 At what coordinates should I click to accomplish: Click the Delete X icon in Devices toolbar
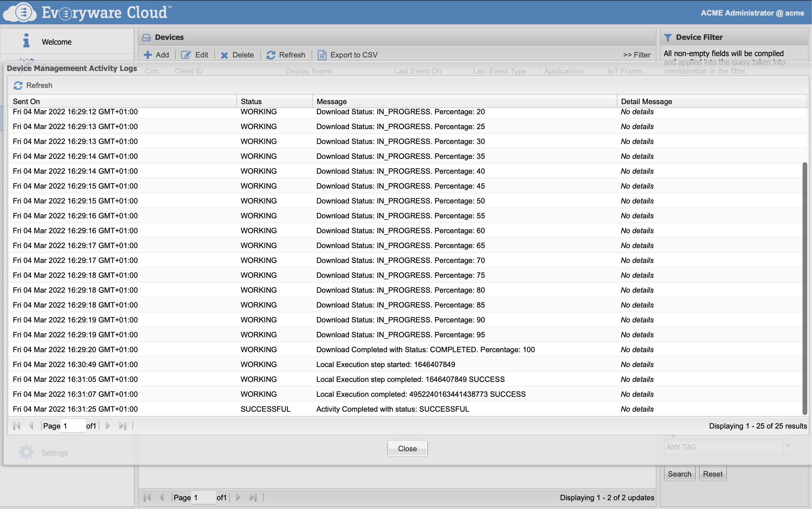tap(224, 55)
